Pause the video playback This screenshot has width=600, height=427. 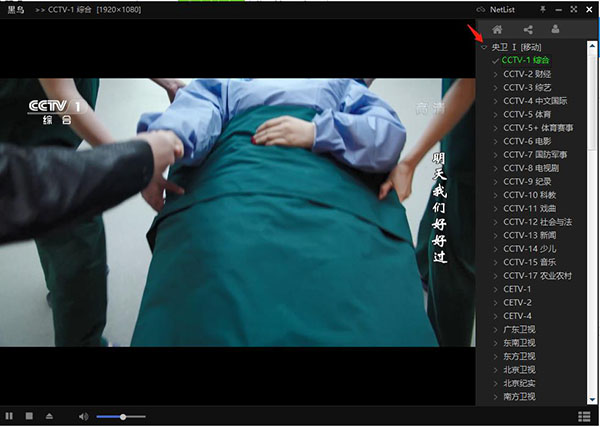9,416
